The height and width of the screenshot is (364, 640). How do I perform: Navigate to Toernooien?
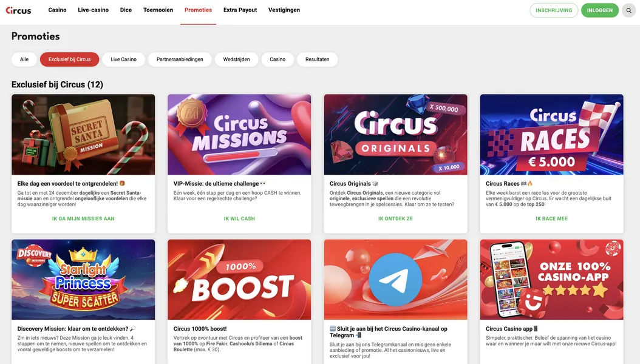158,10
